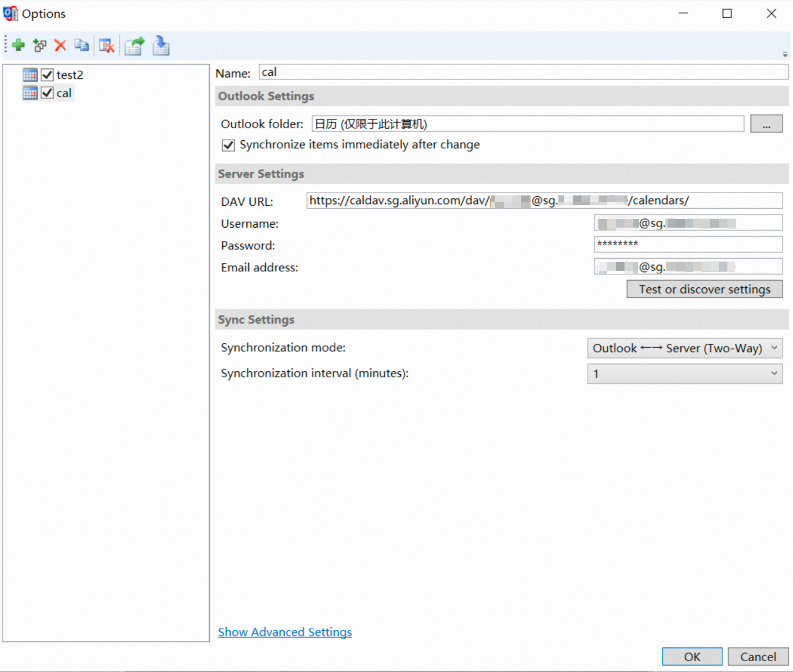Click the Server Settings section header
The image size is (793, 672).
point(502,174)
